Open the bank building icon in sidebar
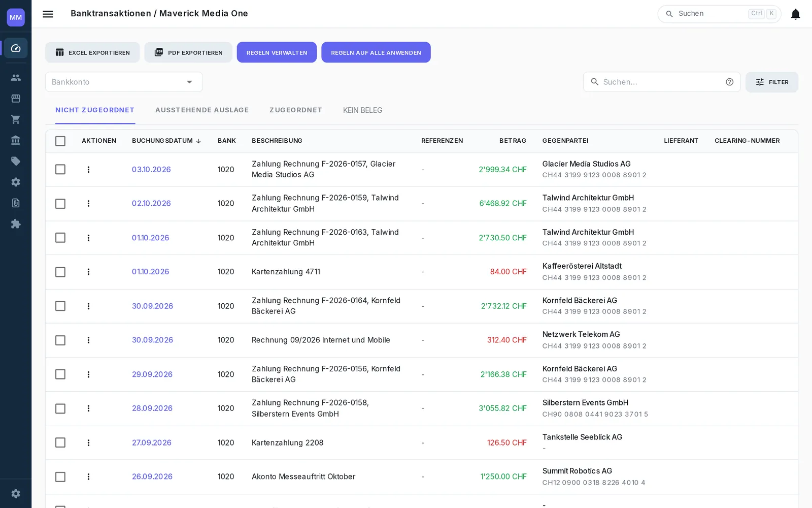This screenshot has height=508, width=812. pyautogui.click(x=16, y=140)
